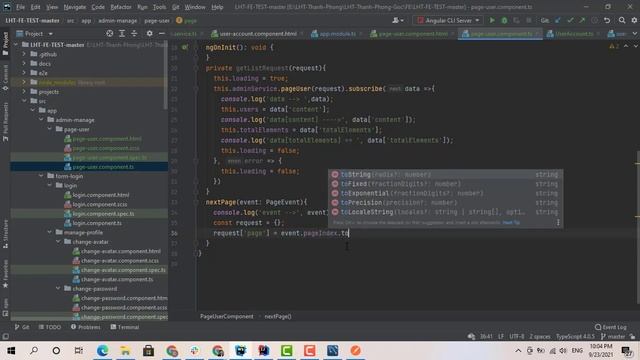The image size is (640, 360).
Task: Collapse the src folder
Action: [x=24, y=101]
